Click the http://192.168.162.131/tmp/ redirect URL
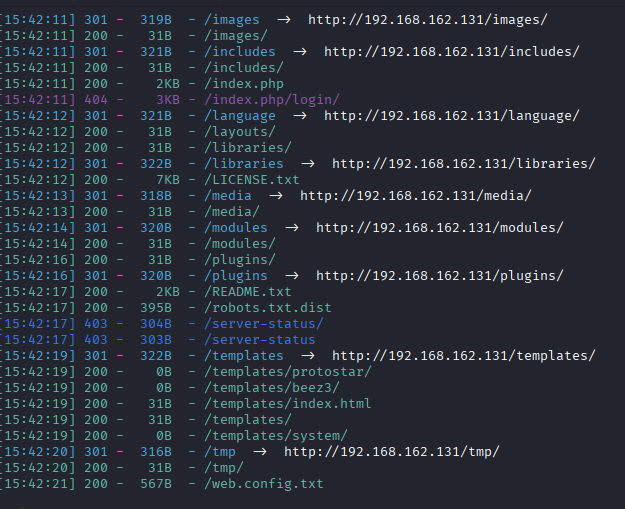625x509 pixels. 392,452
